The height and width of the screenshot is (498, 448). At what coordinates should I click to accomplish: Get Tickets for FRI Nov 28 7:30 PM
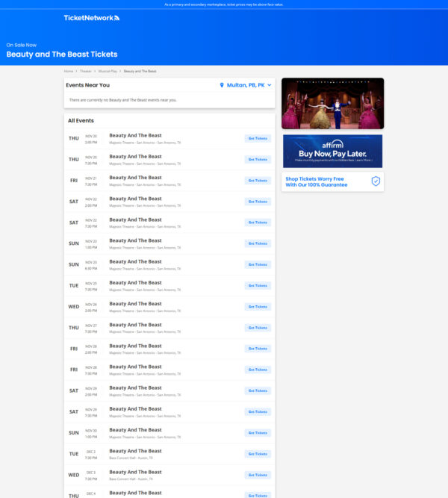258,370
